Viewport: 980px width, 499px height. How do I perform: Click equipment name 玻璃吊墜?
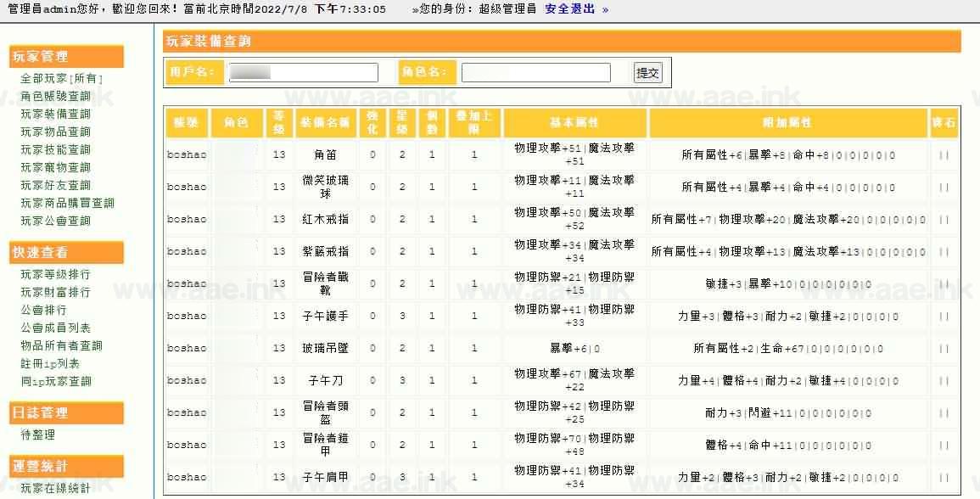pyautogui.click(x=325, y=349)
